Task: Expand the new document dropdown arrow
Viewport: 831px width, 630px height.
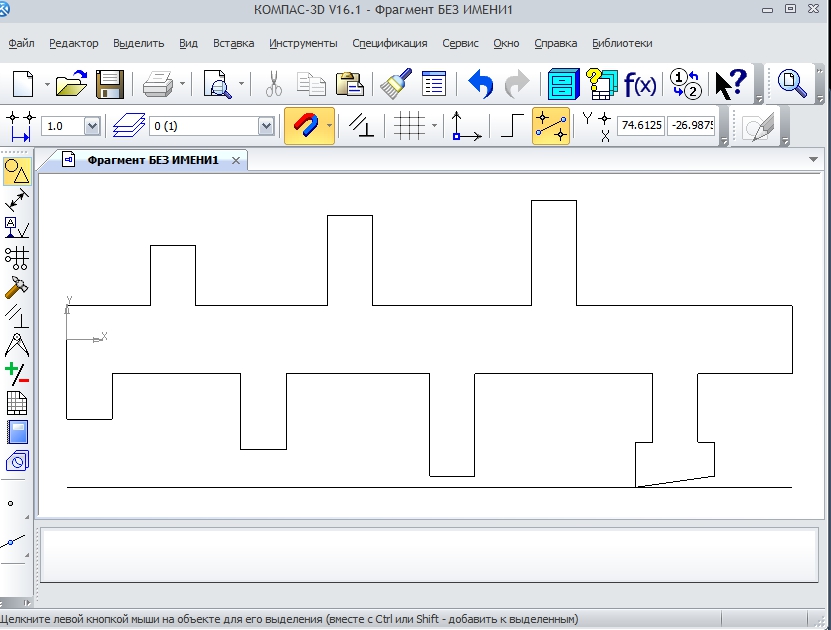Action: [47, 84]
